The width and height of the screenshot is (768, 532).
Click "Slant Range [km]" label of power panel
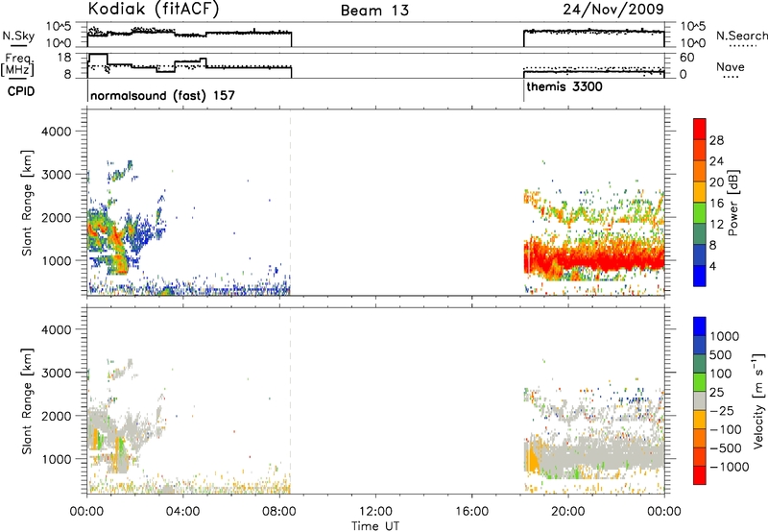pyautogui.click(x=27, y=203)
